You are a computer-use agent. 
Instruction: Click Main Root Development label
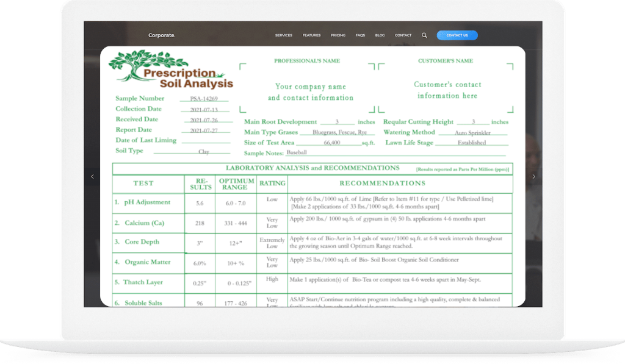tap(280, 122)
